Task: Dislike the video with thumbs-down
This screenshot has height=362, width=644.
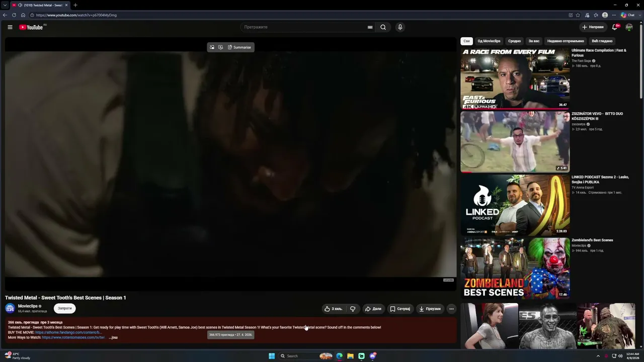Action: click(353, 309)
